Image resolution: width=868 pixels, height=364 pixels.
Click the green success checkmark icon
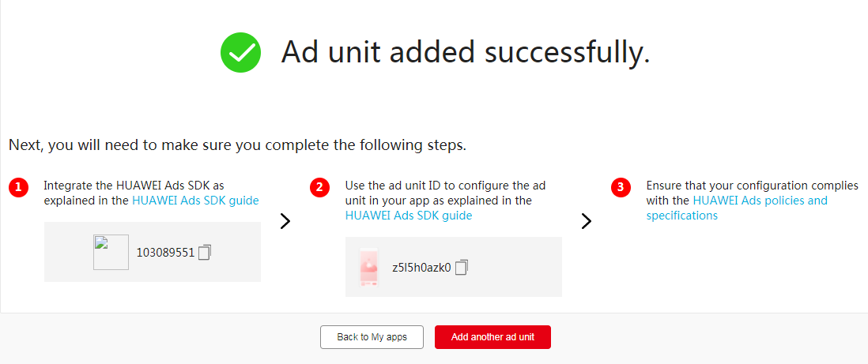pyautogui.click(x=240, y=53)
